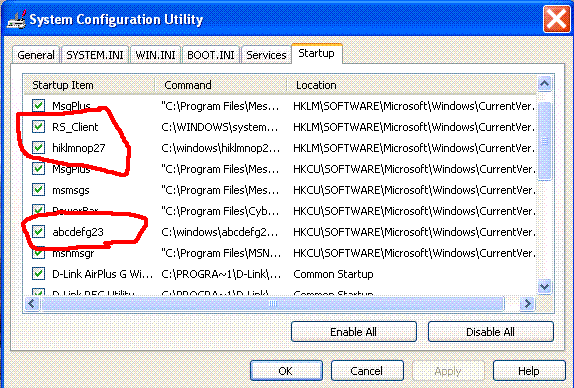The height and width of the screenshot is (388, 574).
Task: Click the vertical scrollbar up arrow
Action: coord(545,84)
